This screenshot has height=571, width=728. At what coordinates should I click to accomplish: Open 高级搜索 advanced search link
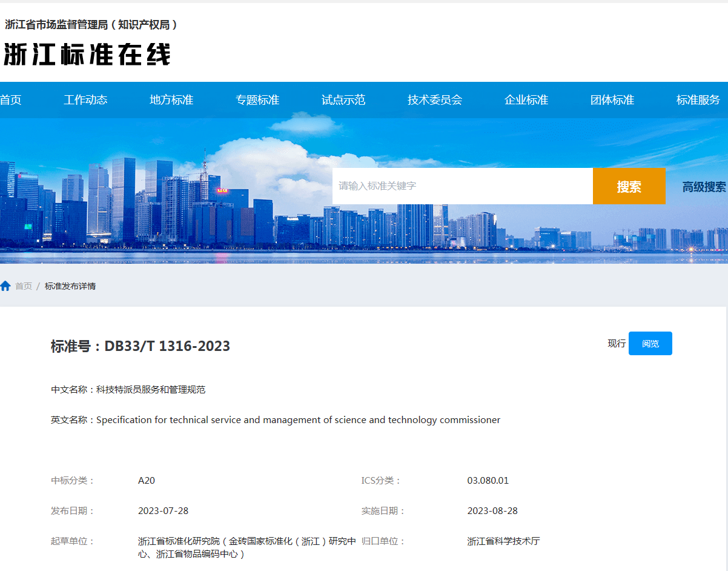coord(704,187)
